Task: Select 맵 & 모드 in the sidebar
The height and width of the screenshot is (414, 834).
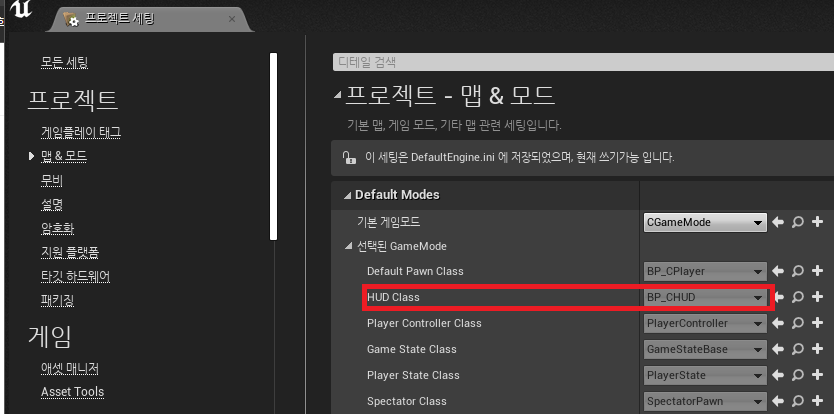Action: (64, 156)
